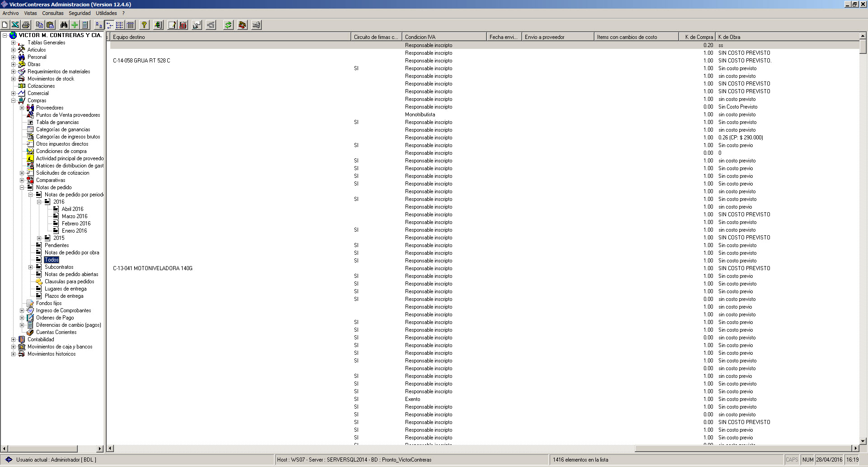Open the Consultas menu
868x467 pixels.
tap(53, 13)
